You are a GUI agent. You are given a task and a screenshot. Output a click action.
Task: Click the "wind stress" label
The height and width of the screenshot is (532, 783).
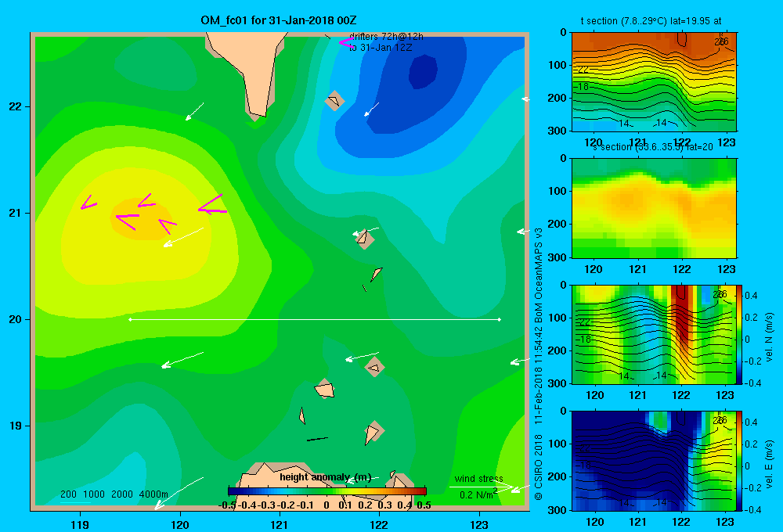[x=478, y=479]
